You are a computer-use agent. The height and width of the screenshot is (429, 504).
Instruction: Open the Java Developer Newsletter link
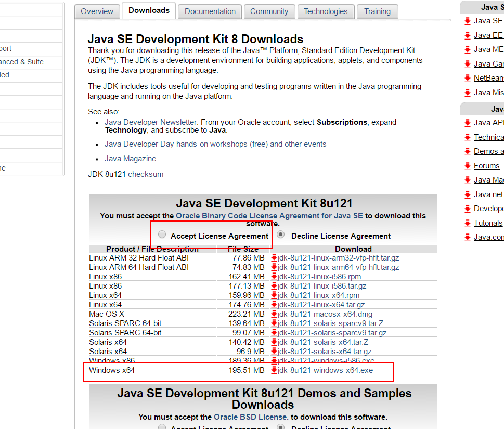[150, 122]
